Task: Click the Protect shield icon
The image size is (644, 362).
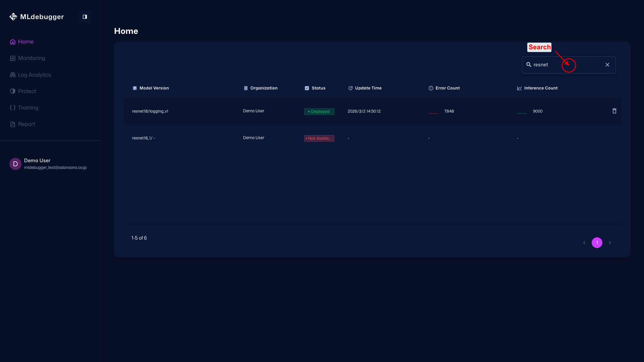Action: coord(13,91)
